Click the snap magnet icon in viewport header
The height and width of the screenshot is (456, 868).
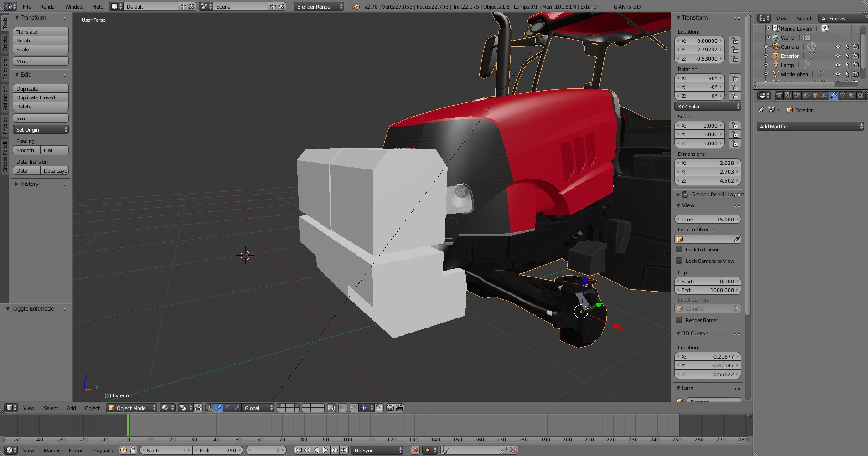(354, 408)
